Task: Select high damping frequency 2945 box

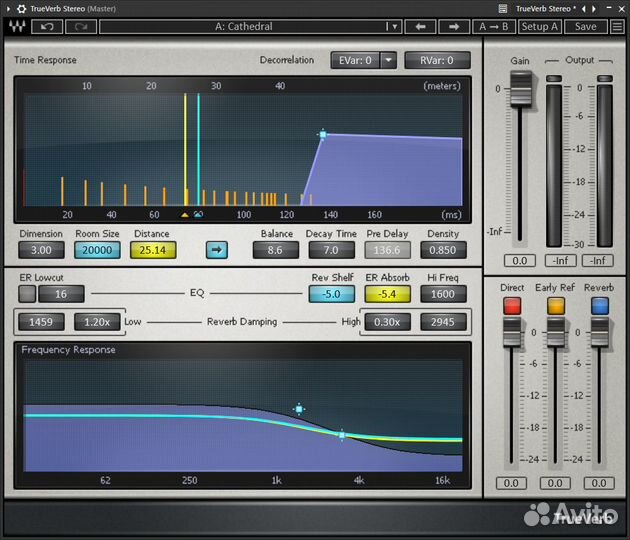Action: pos(443,322)
